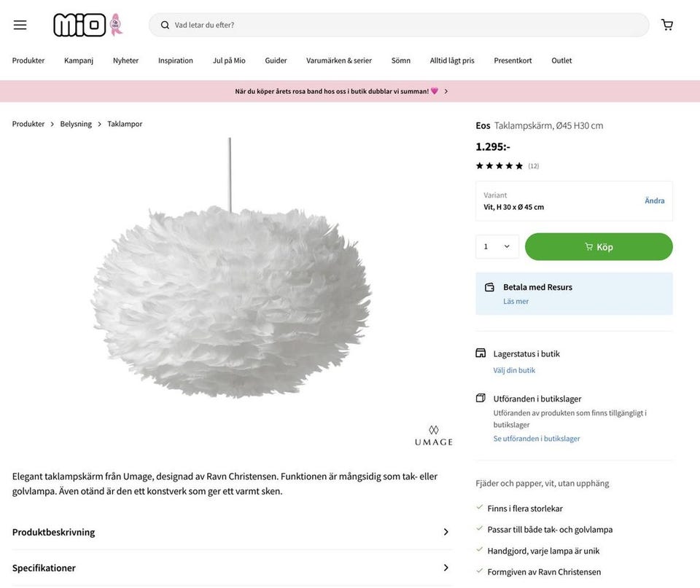Click the Läs mer link under Betala med Resurs
The image size is (700, 588).
pos(516,300)
